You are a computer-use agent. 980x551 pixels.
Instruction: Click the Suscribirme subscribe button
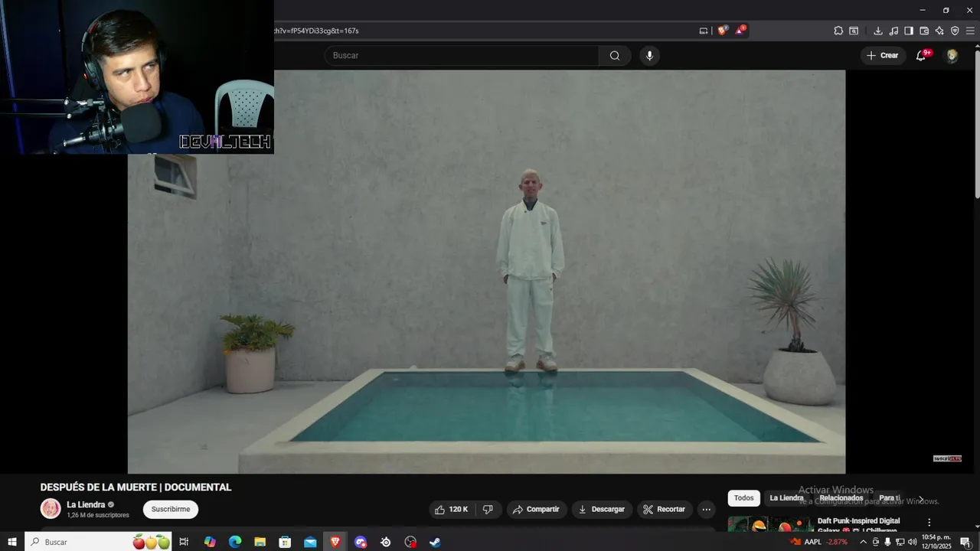pyautogui.click(x=170, y=509)
